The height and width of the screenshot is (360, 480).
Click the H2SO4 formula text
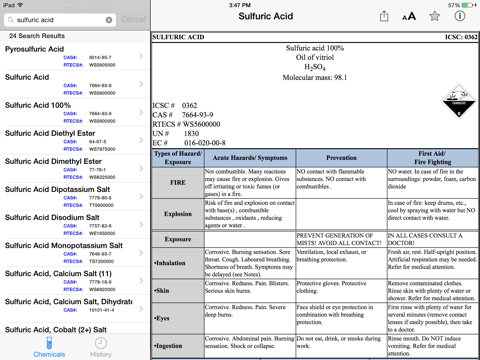tap(315, 67)
